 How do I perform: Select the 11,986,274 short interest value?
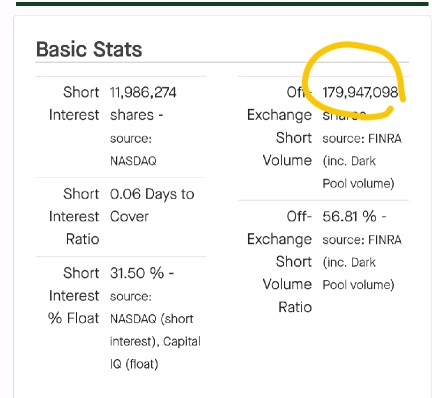click(143, 92)
